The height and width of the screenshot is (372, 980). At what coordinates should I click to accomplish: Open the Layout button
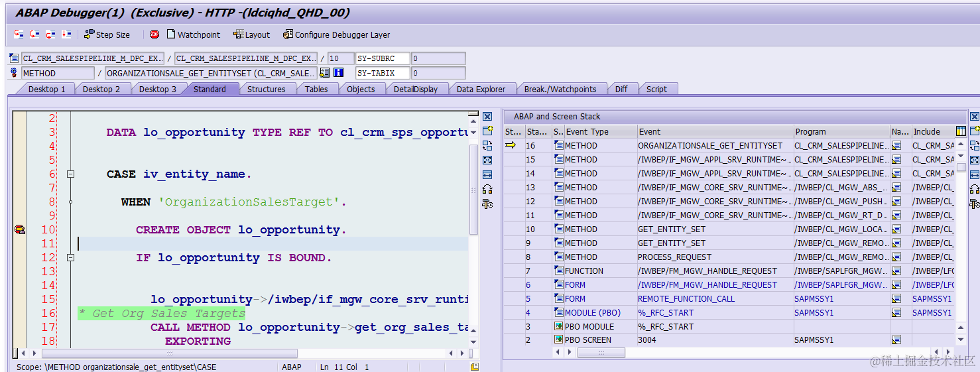(x=251, y=34)
